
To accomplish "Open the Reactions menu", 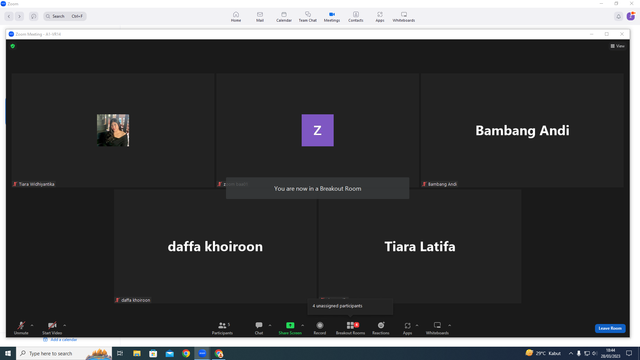I will click(381, 328).
